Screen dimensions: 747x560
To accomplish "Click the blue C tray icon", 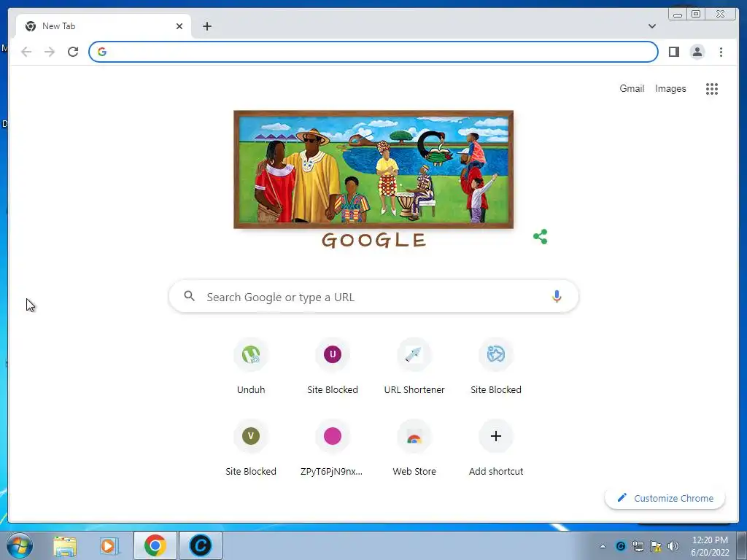I will [x=620, y=546].
